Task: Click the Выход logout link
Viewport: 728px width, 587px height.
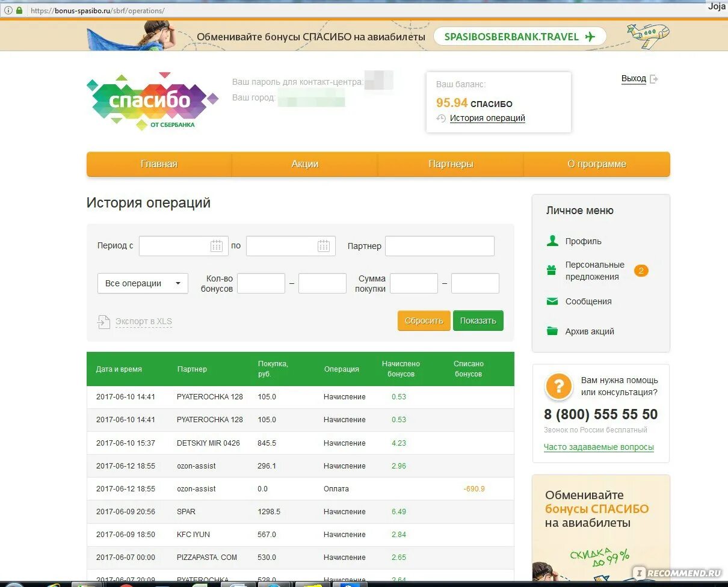Action: 634,79
